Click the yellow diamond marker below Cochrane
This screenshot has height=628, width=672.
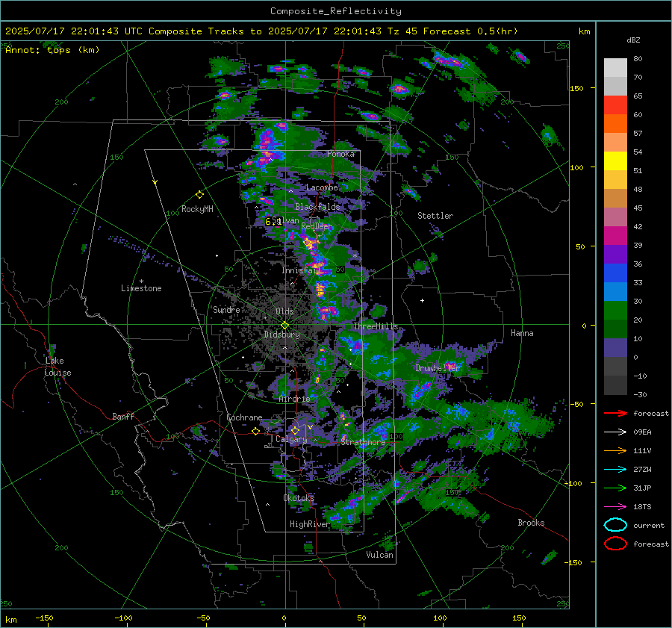tap(255, 431)
